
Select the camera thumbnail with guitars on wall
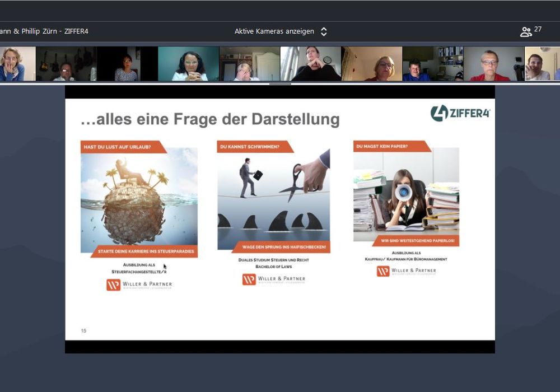tap(66, 64)
